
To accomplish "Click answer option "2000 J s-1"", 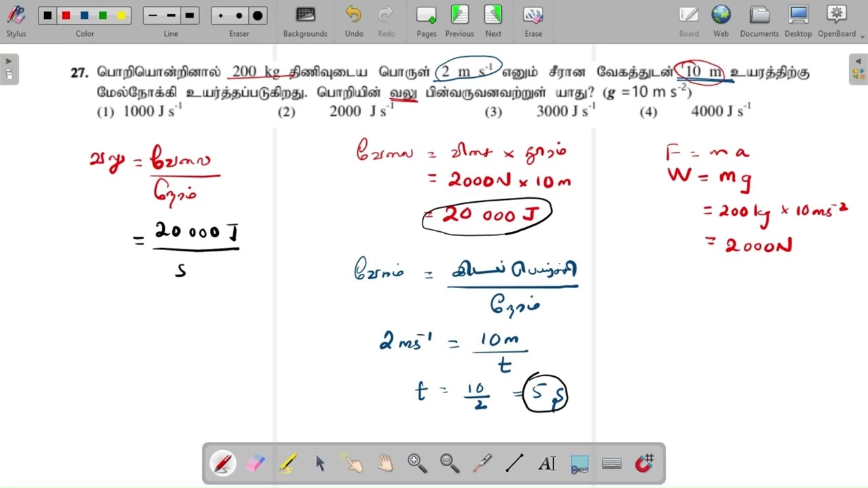I will coord(361,111).
